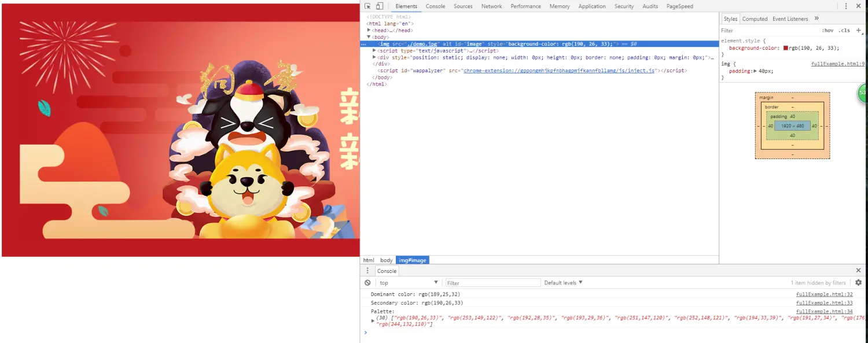868x343 pixels.
Task: Collapse the body node in DOM tree
Action: point(369,37)
